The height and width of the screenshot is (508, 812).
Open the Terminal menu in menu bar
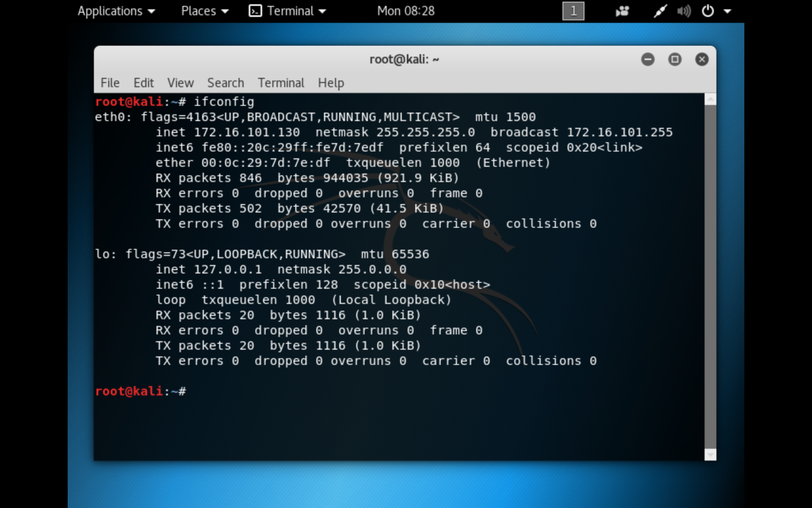(x=281, y=83)
